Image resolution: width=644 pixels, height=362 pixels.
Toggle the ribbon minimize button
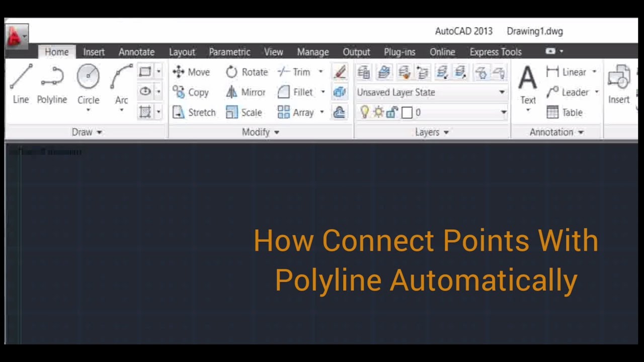[x=551, y=51]
